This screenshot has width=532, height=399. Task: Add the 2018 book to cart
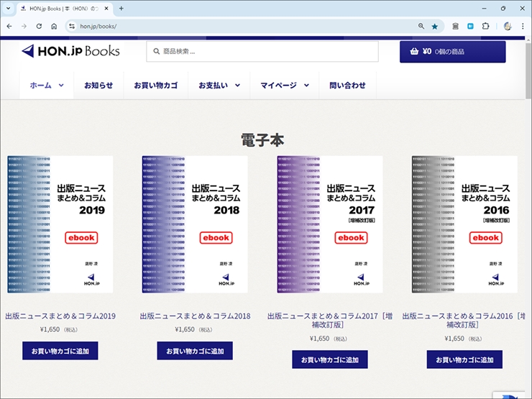click(195, 351)
